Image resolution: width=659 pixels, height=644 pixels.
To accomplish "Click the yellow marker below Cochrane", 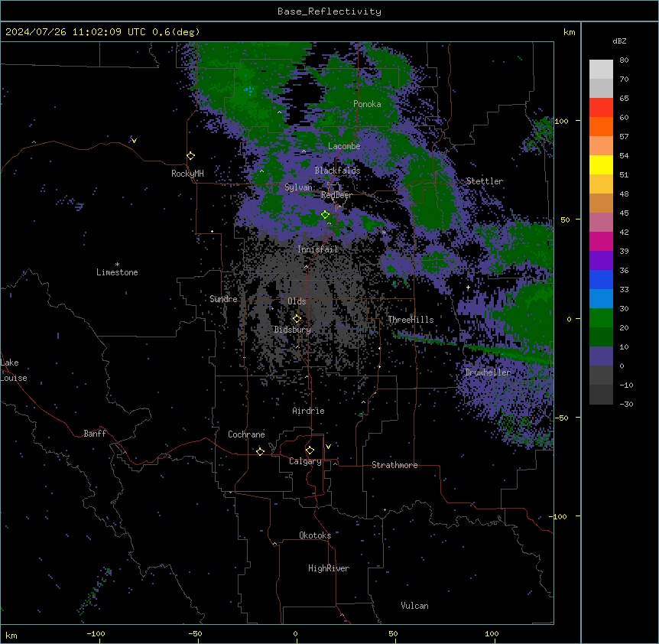I will (x=260, y=451).
